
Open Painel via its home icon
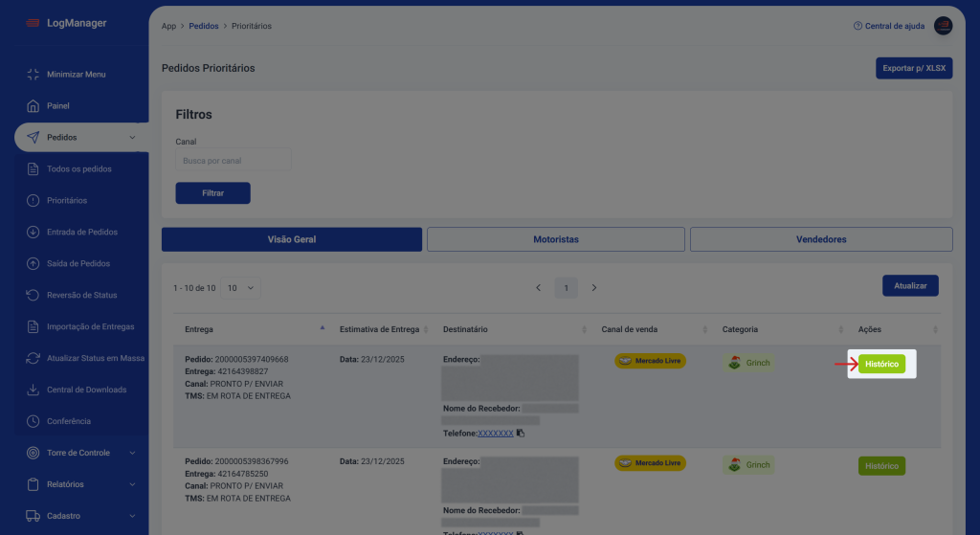click(33, 106)
